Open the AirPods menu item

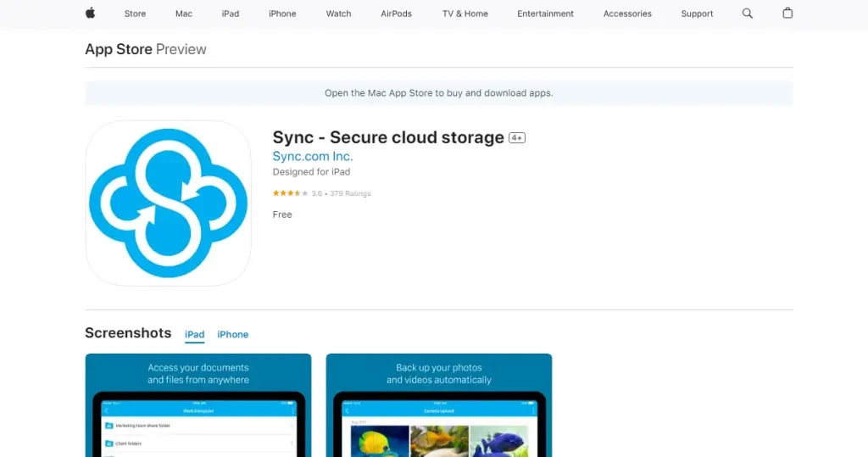pyautogui.click(x=397, y=14)
